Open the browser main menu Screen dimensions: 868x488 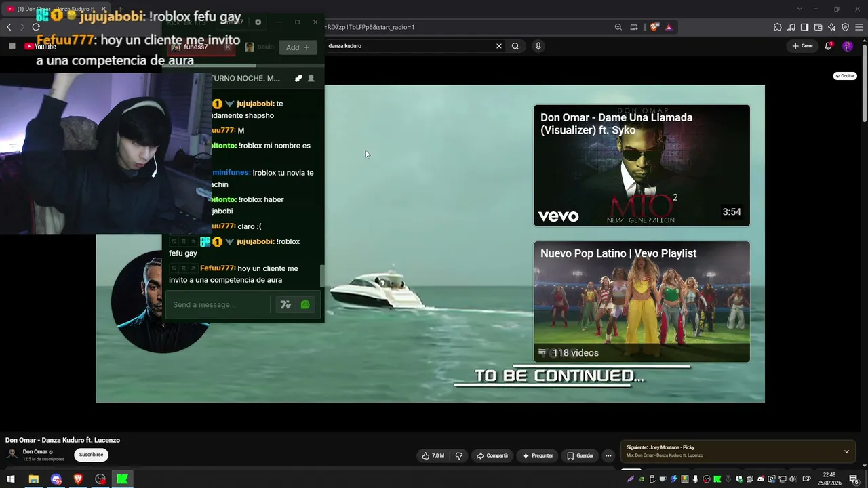[x=859, y=27]
